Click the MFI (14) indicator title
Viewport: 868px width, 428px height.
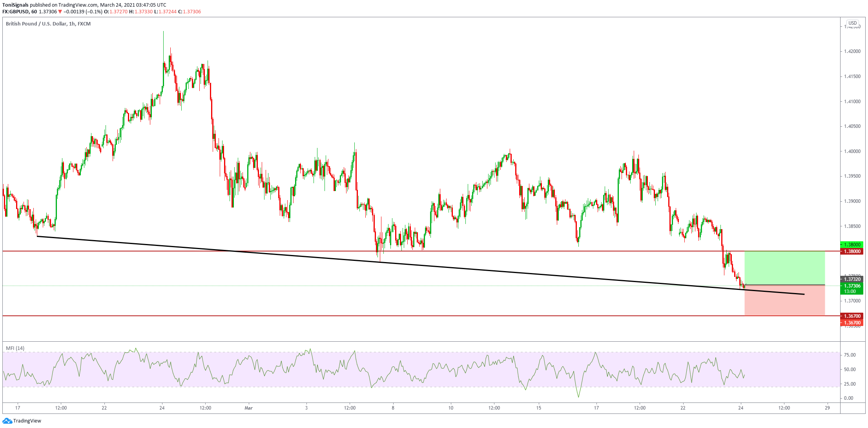(x=15, y=348)
